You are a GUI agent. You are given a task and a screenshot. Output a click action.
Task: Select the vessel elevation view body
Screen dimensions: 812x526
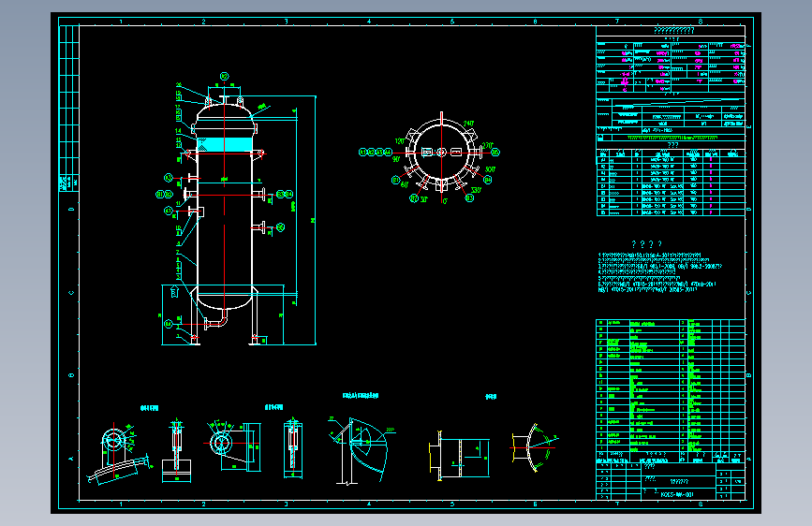click(224, 207)
